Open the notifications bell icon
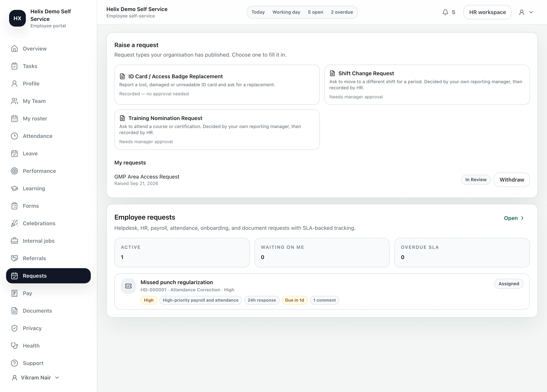Screen dimensions: 547x392 [445, 12]
